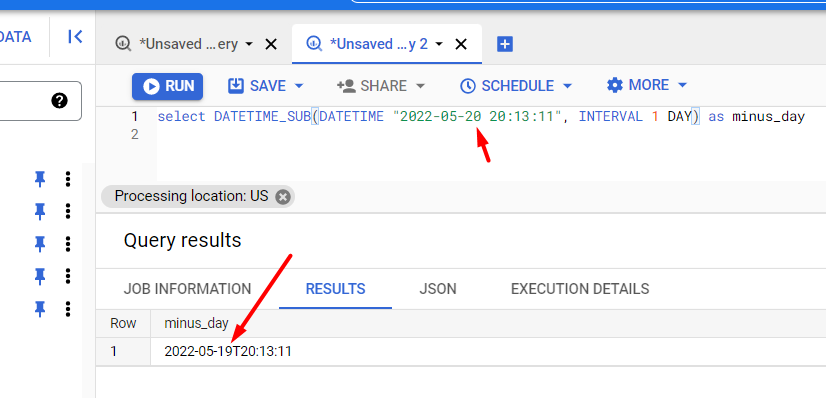Click the explorer search input field
The width and height of the screenshot is (826, 398).
pyautogui.click(x=40, y=101)
